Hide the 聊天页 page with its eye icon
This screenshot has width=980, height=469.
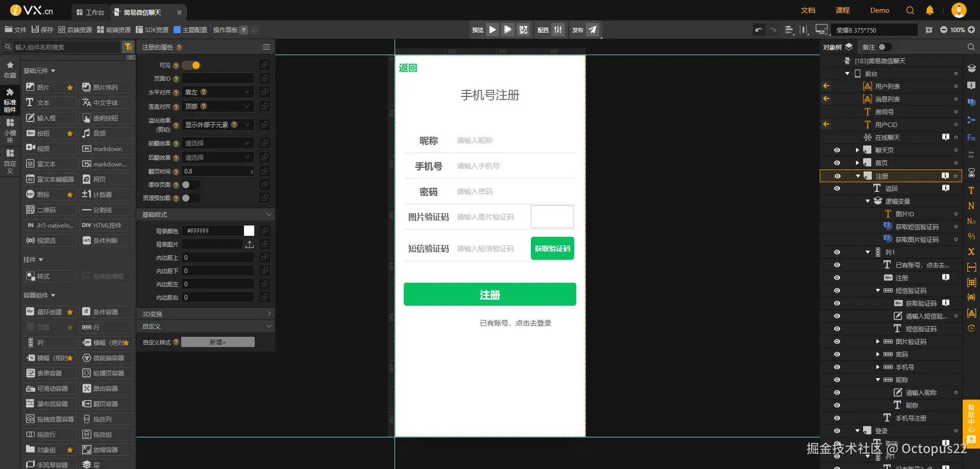pos(837,150)
